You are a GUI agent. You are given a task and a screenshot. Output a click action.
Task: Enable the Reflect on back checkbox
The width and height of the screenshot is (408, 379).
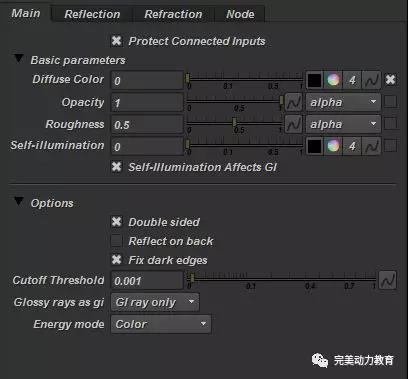tap(116, 241)
